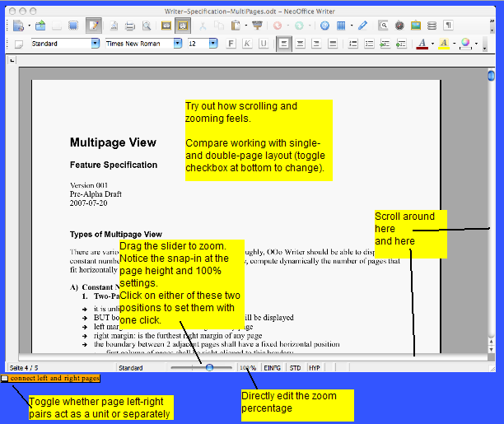Toggle nonprinting characters pilcrow icon
This screenshot has width=504, height=424.
click(x=448, y=26)
